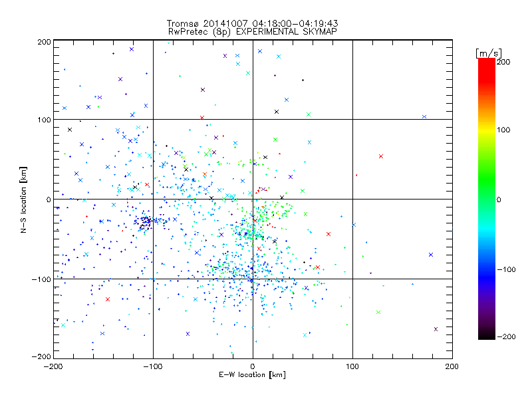Click the plot title 'Tromsø 20141007 04:18:00-04:19:43'
Image resolution: width=532 pixels, height=399 pixels.
(252, 23)
